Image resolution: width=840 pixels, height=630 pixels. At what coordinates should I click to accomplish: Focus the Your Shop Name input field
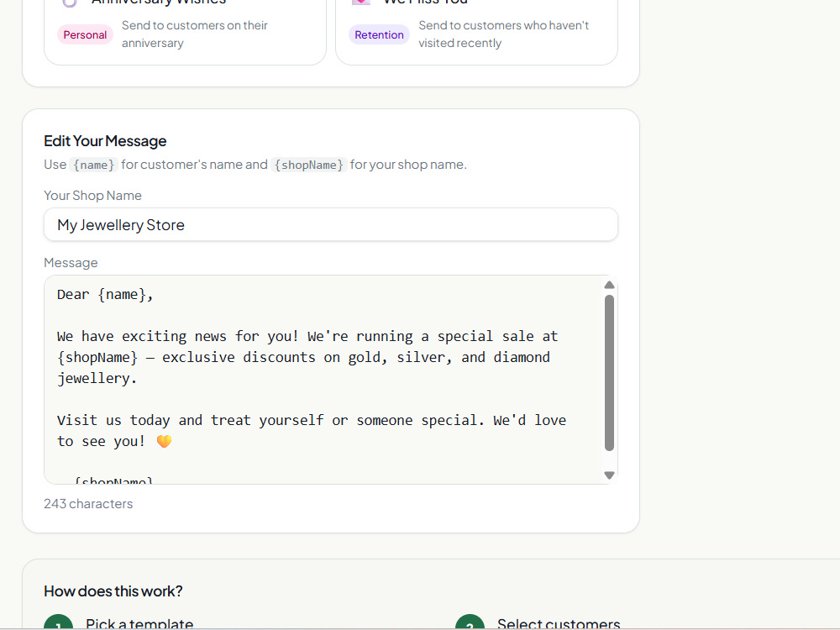coord(330,224)
